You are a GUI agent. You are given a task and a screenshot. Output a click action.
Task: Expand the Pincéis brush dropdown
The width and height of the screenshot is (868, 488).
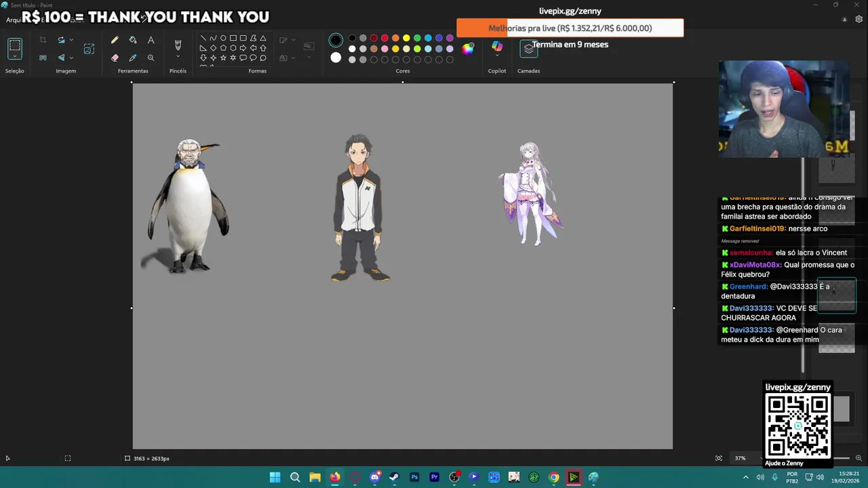tap(178, 58)
